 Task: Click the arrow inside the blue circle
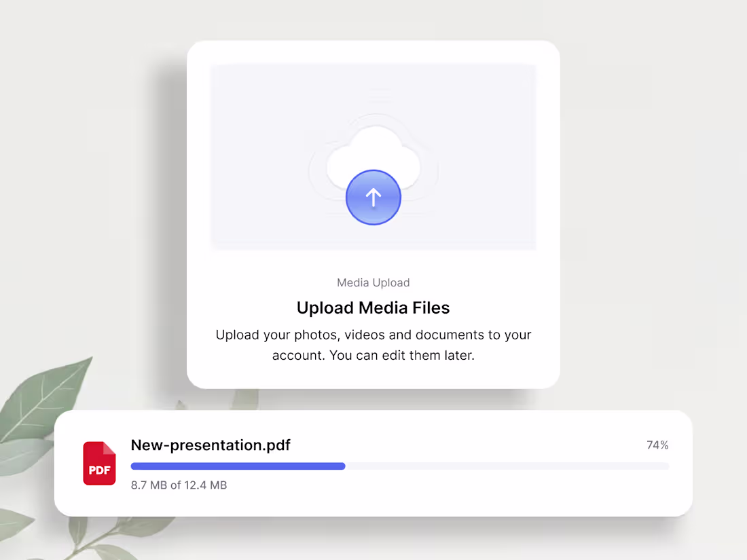[373, 198]
